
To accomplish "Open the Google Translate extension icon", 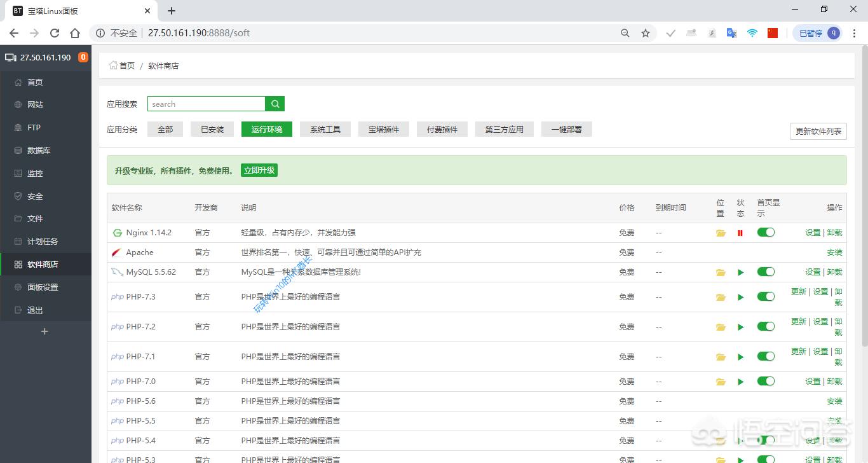I will [x=731, y=33].
